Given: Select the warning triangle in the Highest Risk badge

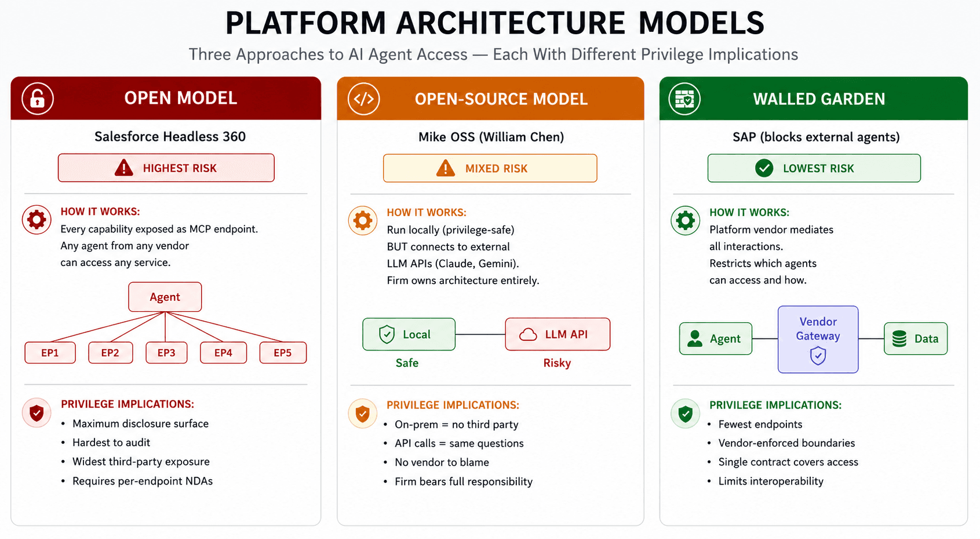Looking at the screenshot, I should pos(124,168).
